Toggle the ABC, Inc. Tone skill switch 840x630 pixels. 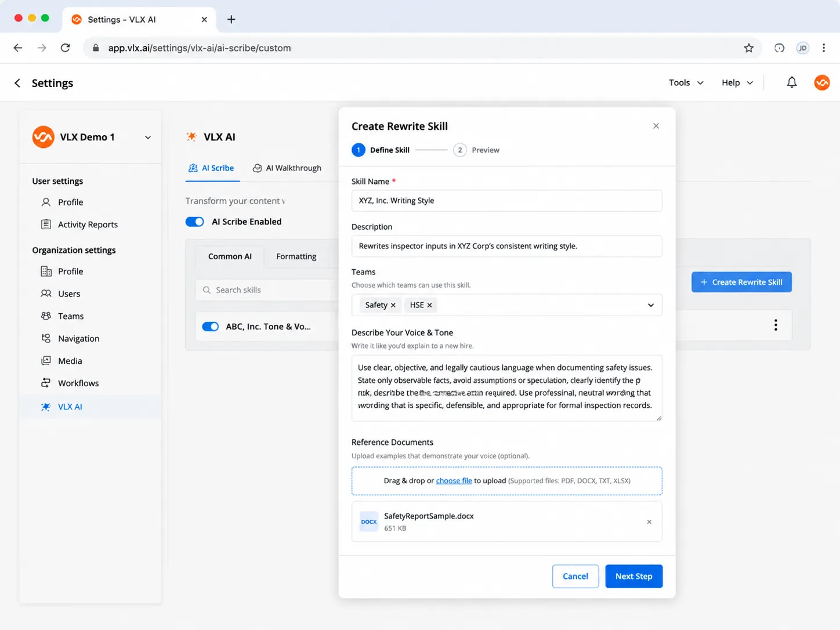[x=210, y=327]
